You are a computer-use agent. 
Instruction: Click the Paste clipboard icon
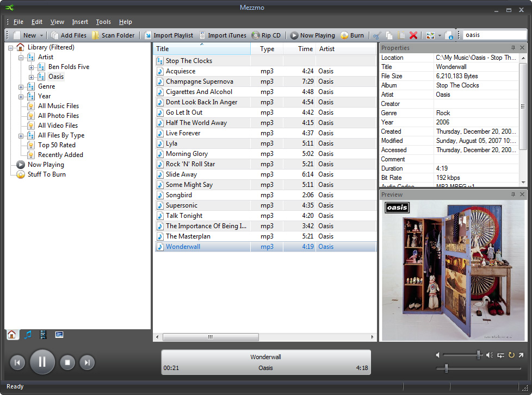click(401, 35)
